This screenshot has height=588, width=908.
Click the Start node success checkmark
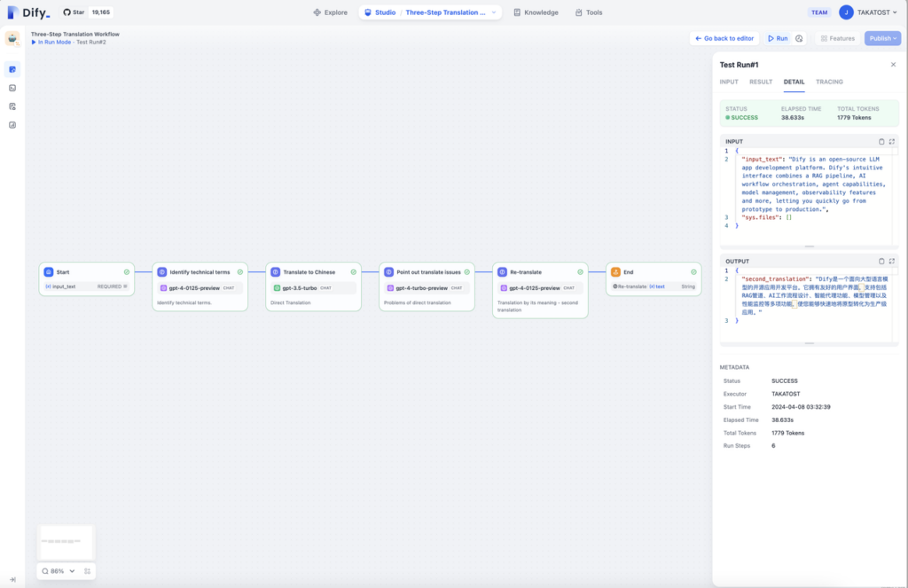pos(126,271)
